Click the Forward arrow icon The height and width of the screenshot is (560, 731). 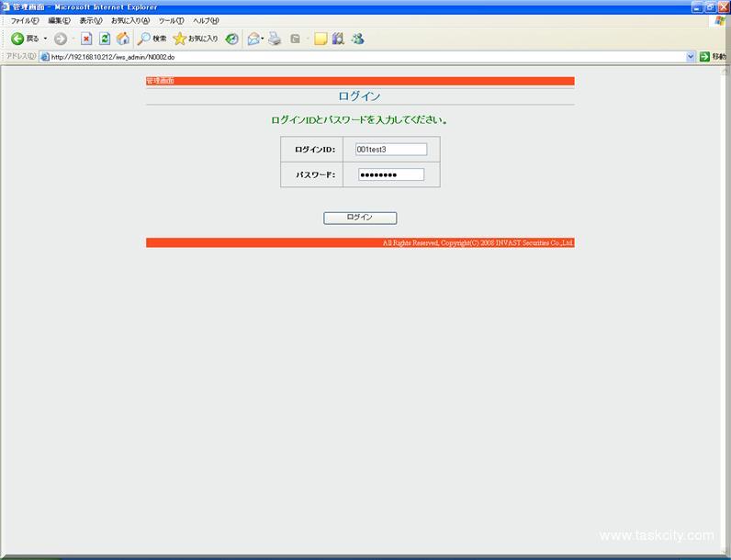(x=61, y=39)
